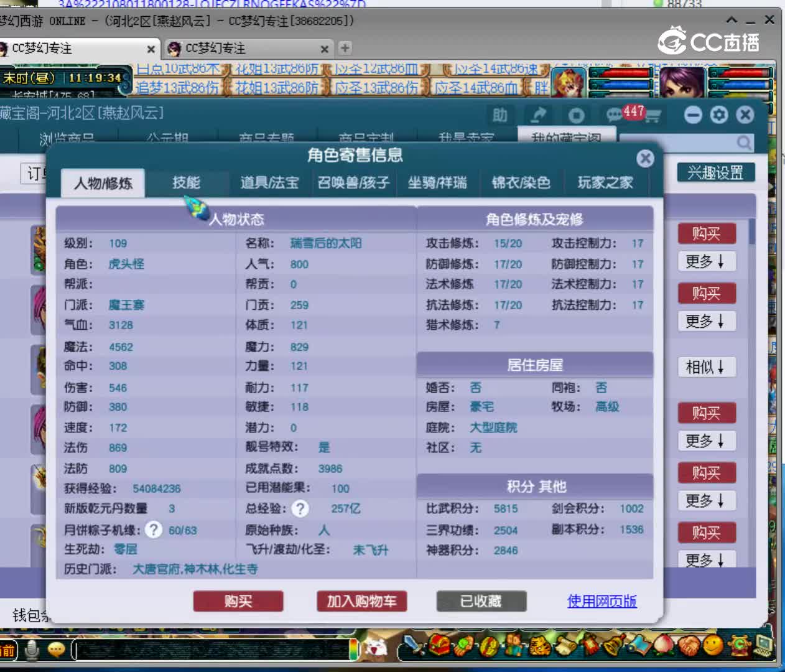Click the microphone icon in game chat bar
The width and height of the screenshot is (785, 672).
[x=32, y=650]
